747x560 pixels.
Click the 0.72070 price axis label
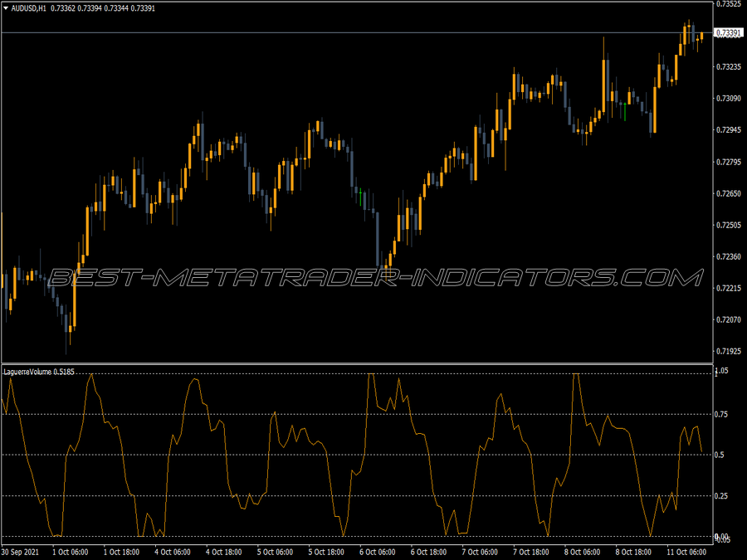[x=729, y=319]
